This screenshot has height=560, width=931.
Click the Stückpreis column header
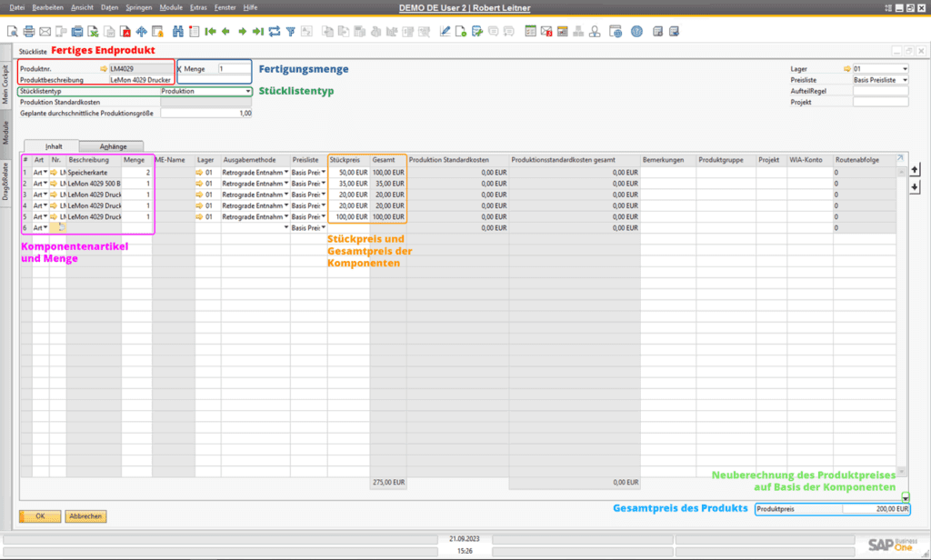(x=348, y=160)
